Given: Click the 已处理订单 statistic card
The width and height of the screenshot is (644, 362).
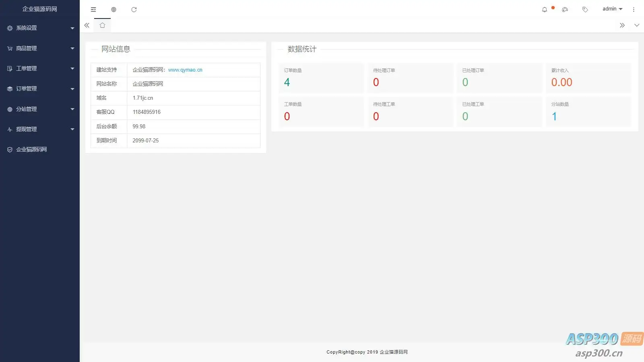Looking at the screenshot, I should (500, 78).
